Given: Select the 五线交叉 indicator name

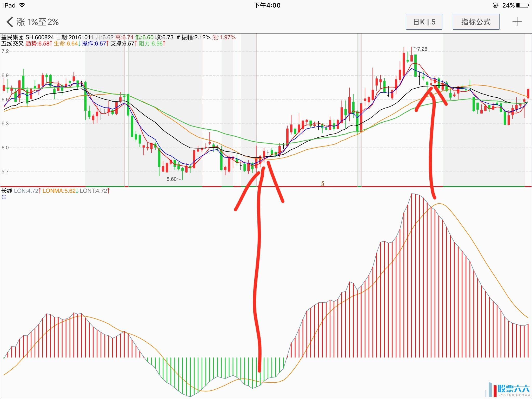Looking at the screenshot, I should [x=12, y=44].
